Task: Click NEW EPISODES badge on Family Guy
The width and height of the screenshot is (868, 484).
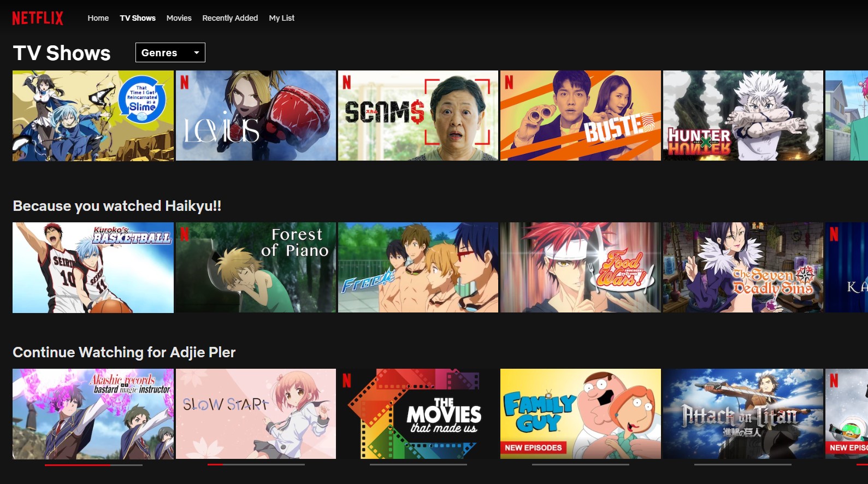Action: (533, 447)
